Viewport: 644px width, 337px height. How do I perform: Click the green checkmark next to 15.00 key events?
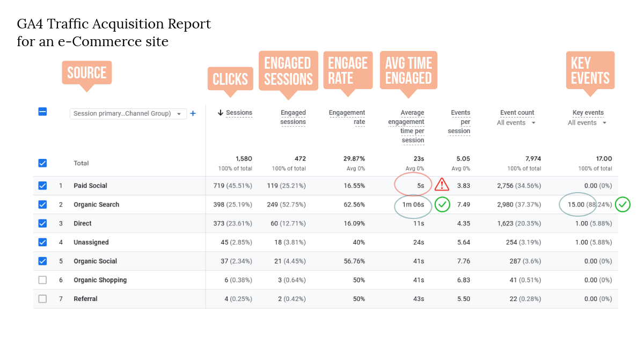623,204
